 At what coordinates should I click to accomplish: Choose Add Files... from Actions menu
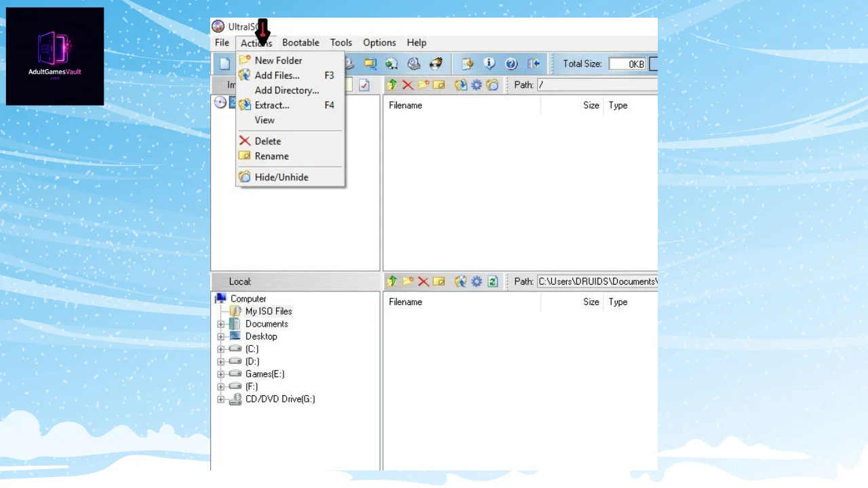(x=290, y=75)
